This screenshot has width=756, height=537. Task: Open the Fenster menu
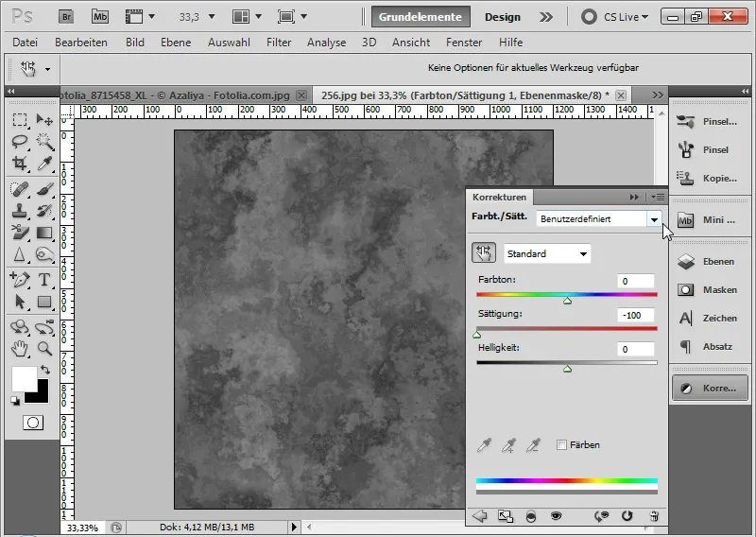[x=464, y=43]
